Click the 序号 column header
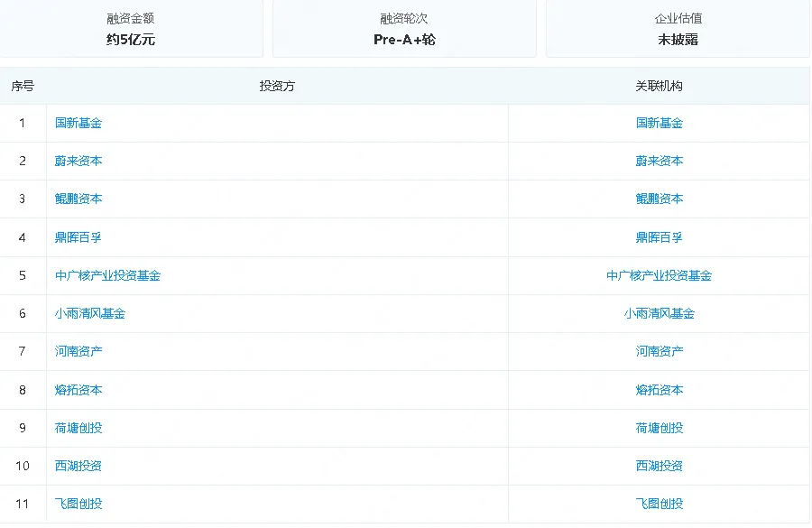Screen dimensions: 812x528 click(23, 86)
